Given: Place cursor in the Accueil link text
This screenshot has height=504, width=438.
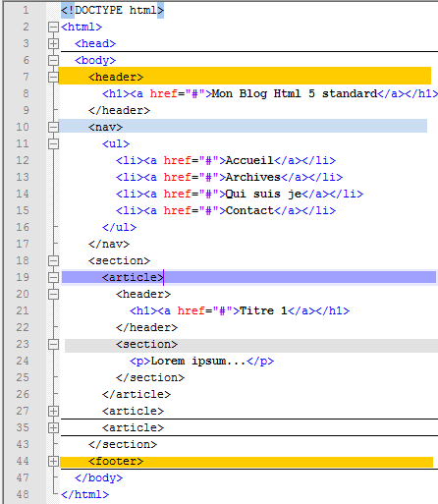Looking at the screenshot, I should click(249, 160).
